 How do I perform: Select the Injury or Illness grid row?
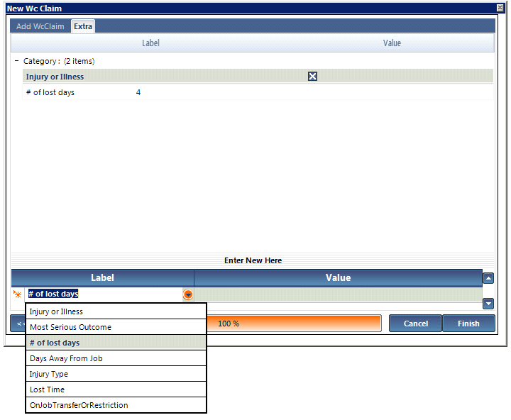(258, 76)
